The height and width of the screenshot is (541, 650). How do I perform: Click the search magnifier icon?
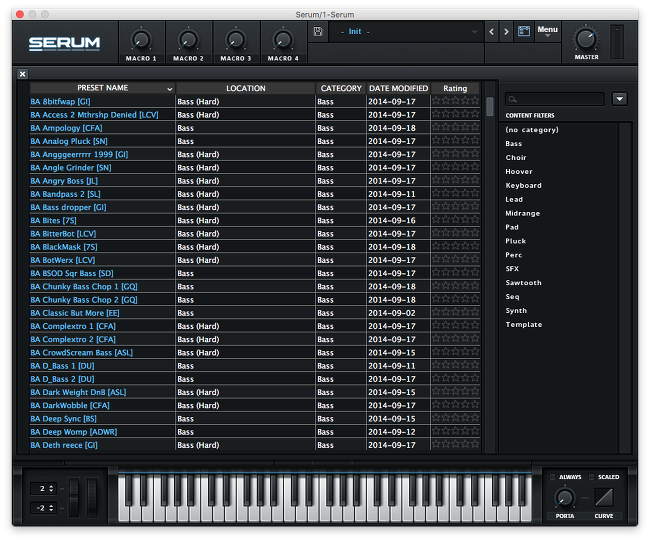pos(512,99)
